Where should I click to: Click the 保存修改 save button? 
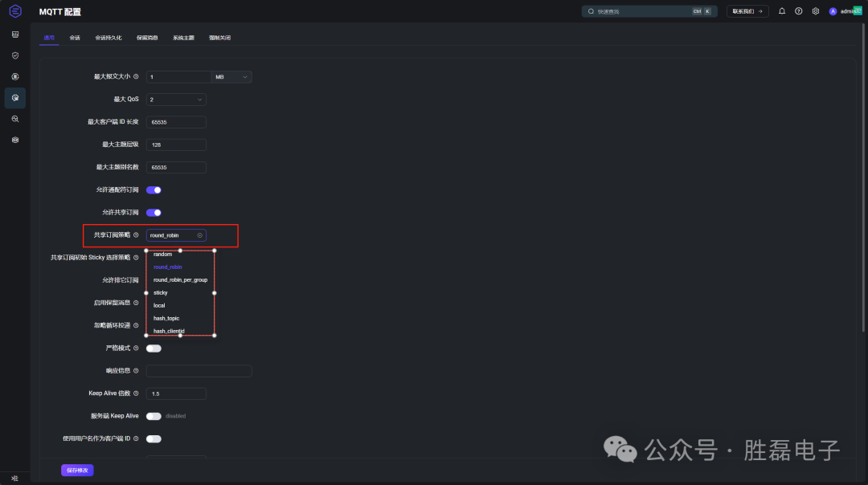pos(77,470)
